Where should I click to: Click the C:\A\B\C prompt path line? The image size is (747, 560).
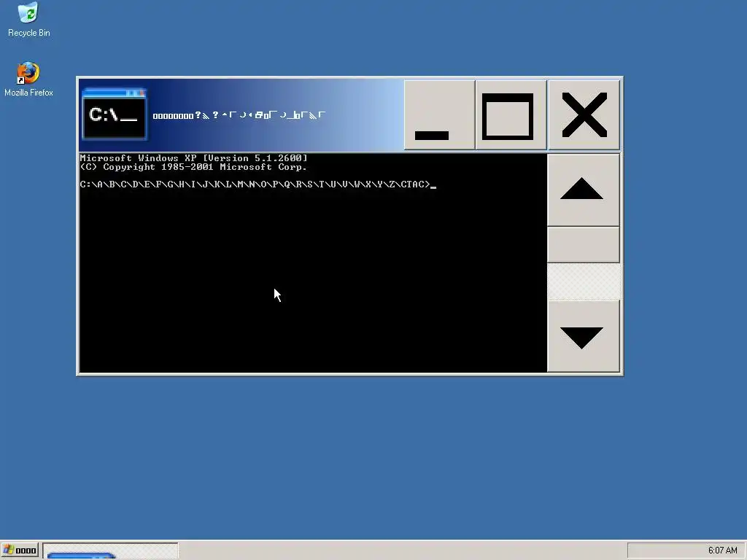256,184
